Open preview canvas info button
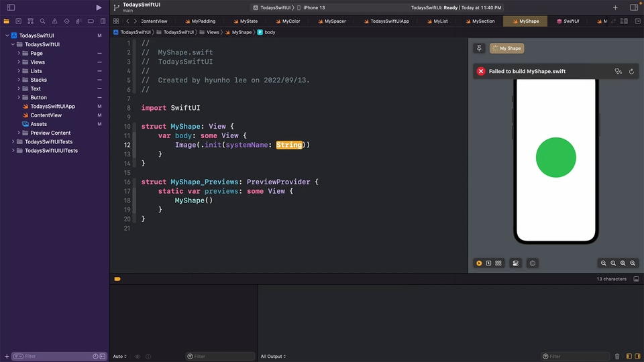644x362 pixels. click(x=532, y=263)
